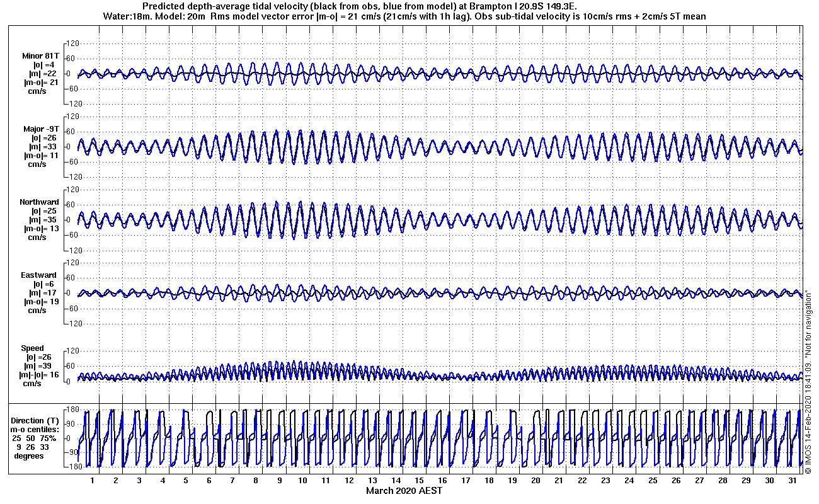
Task: Click the 'Eastward' panel label
Action: pyautogui.click(x=39, y=275)
